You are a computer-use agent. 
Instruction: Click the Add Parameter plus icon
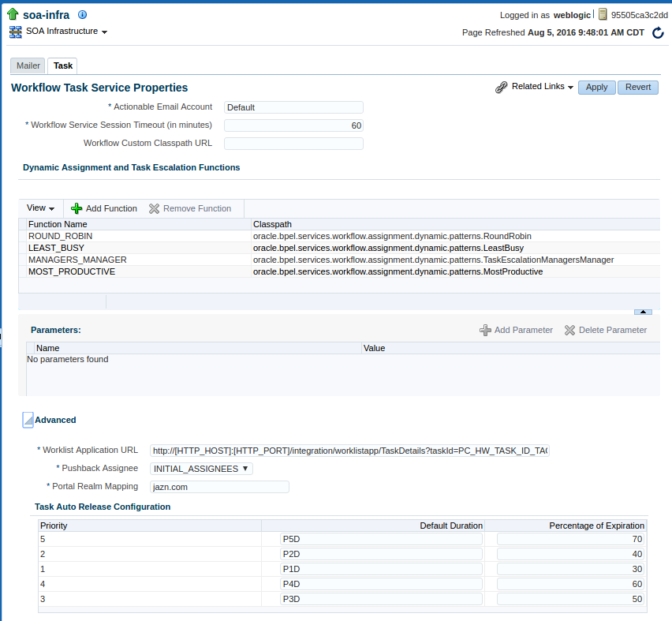485,330
